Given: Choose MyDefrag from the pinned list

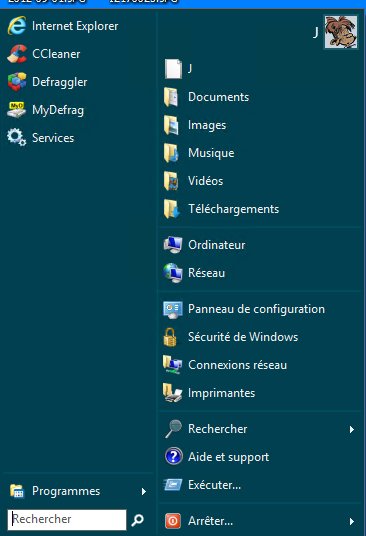Looking at the screenshot, I should point(79,110).
